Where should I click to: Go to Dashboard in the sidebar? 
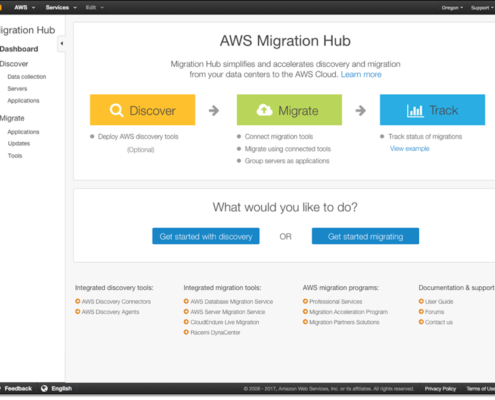click(19, 49)
